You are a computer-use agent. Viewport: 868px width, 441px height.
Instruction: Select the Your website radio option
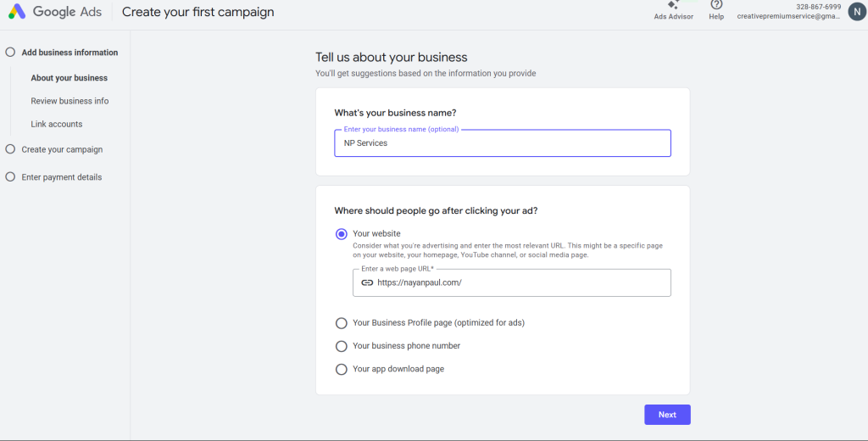(342, 234)
